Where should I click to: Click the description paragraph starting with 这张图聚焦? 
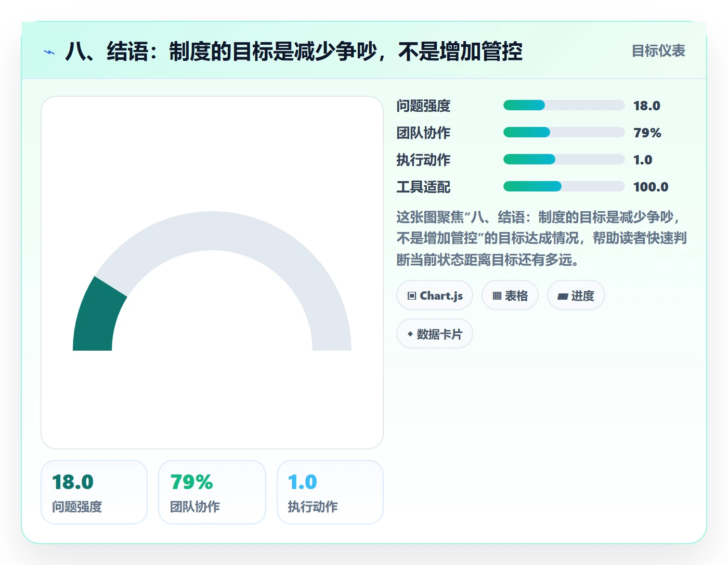[x=541, y=238]
